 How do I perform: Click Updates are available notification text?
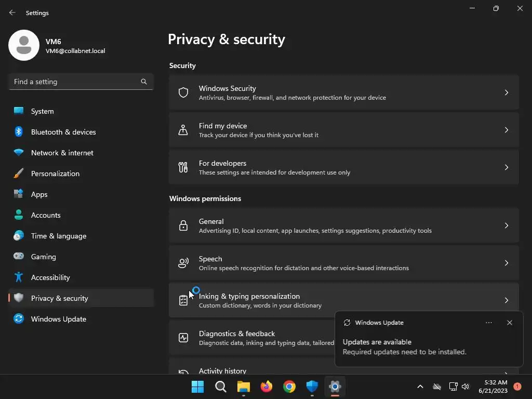[x=377, y=342]
